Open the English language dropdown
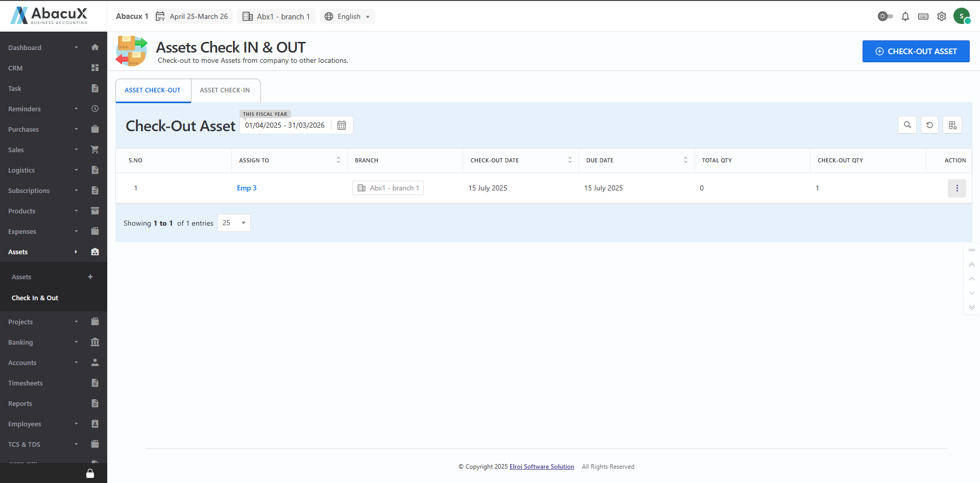The width and height of the screenshot is (980, 483). 347,16
